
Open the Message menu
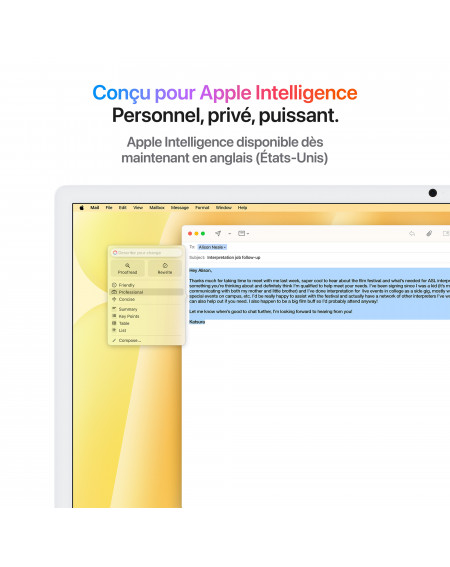180,208
